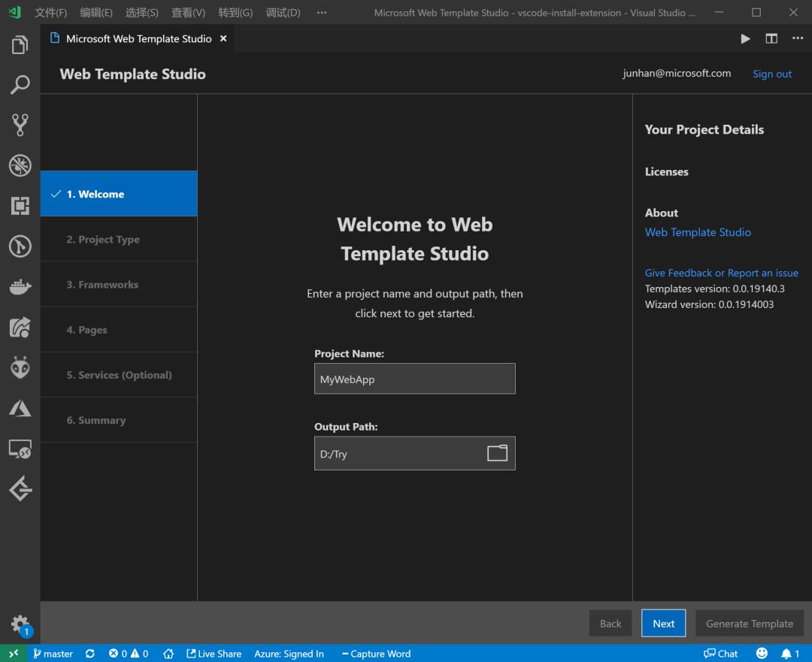Click the Web Template Studio header title

132,74
